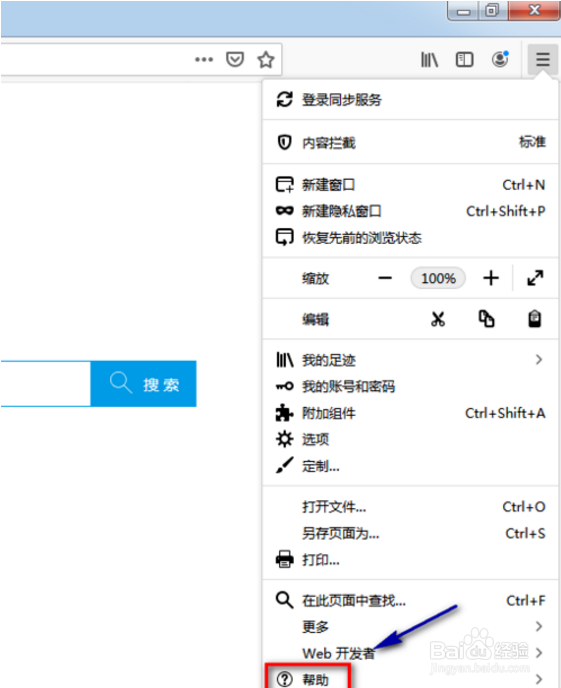This screenshot has width=561, height=688.
Task: Enter full screen with arrows icon
Action: pyautogui.click(x=535, y=278)
